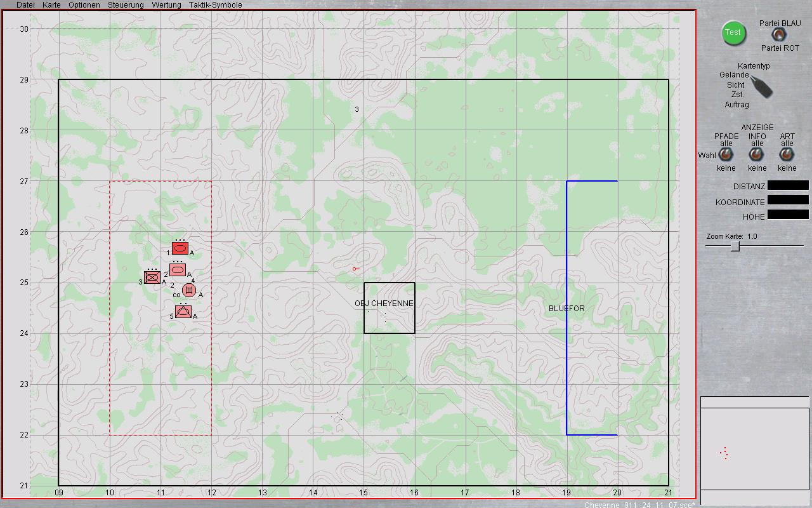Toggle the INFO display switch
This screenshot has width=812, height=508.
click(757, 154)
